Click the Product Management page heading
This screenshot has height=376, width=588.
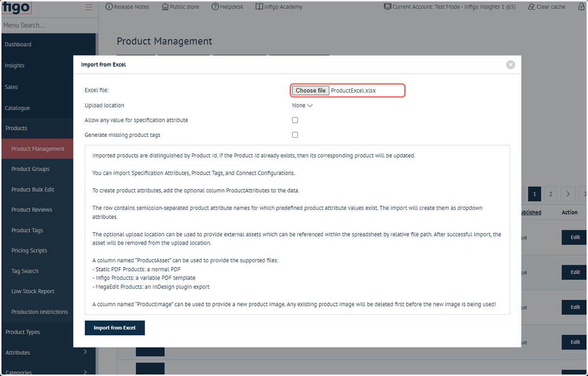[165, 42]
